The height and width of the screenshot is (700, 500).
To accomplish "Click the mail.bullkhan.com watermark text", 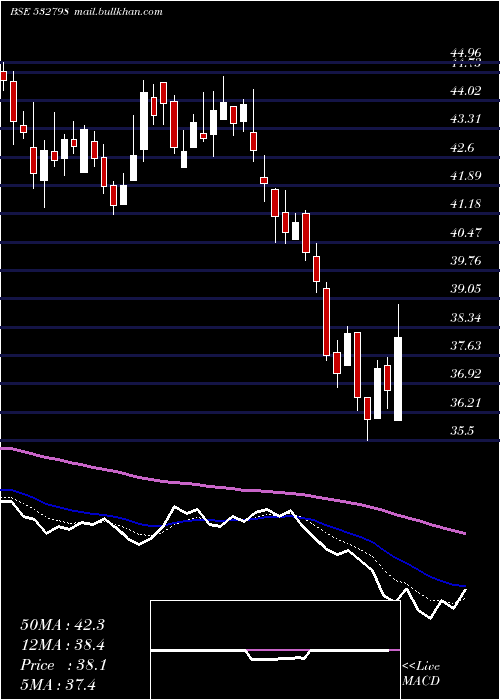I will point(116,12).
